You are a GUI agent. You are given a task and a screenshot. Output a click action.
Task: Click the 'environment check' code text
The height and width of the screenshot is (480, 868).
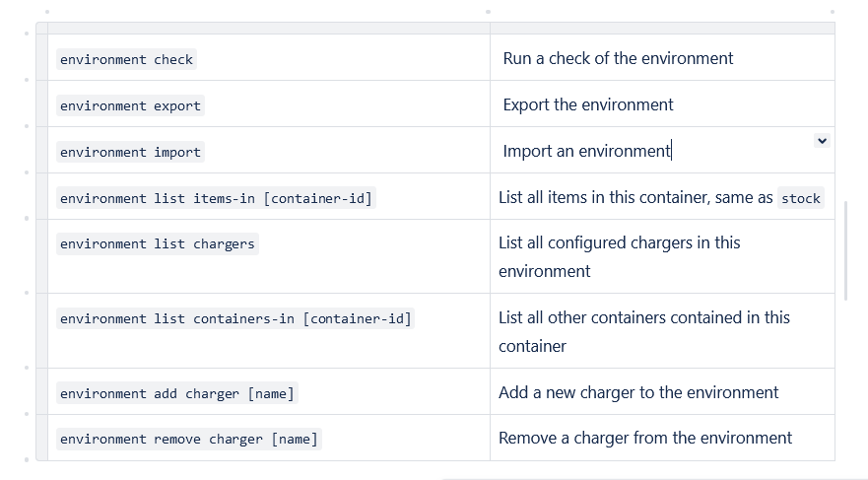pyautogui.click(x=126, y=60)
